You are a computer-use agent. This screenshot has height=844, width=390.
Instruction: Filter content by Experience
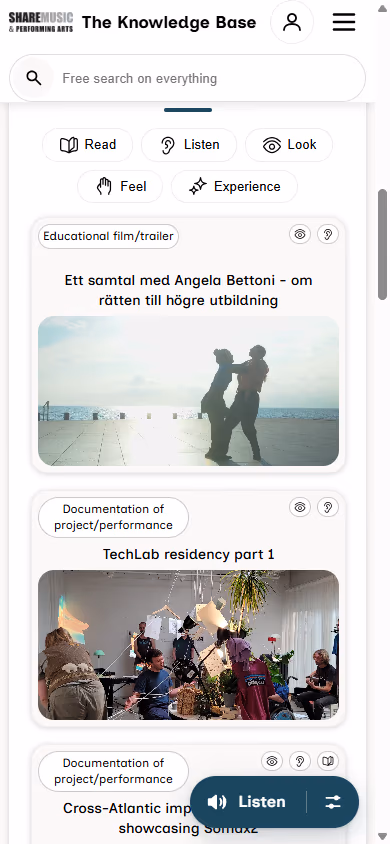click(235, 187)
